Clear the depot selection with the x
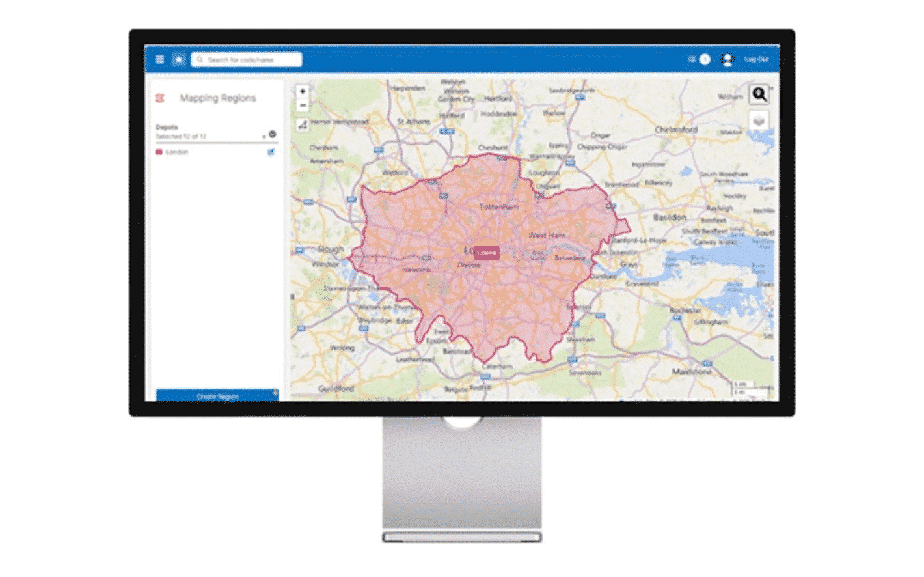This screenshot has height=577, width=924. click(263, 135)
